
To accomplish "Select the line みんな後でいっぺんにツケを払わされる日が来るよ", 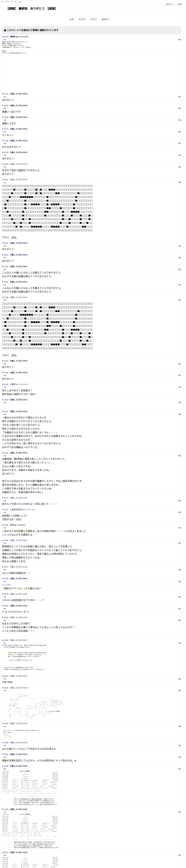I will [29, 749].
